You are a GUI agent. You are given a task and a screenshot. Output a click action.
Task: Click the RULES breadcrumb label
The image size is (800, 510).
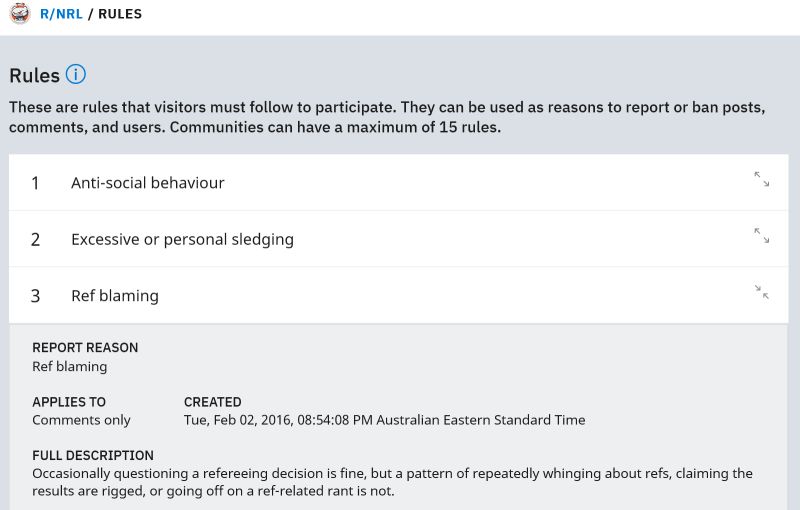coord(120,14)
